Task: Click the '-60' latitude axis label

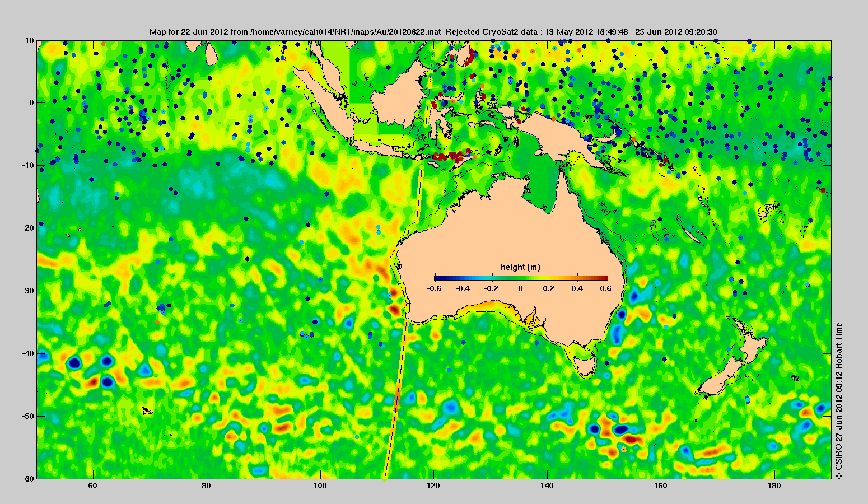Action: coord(28,479)
